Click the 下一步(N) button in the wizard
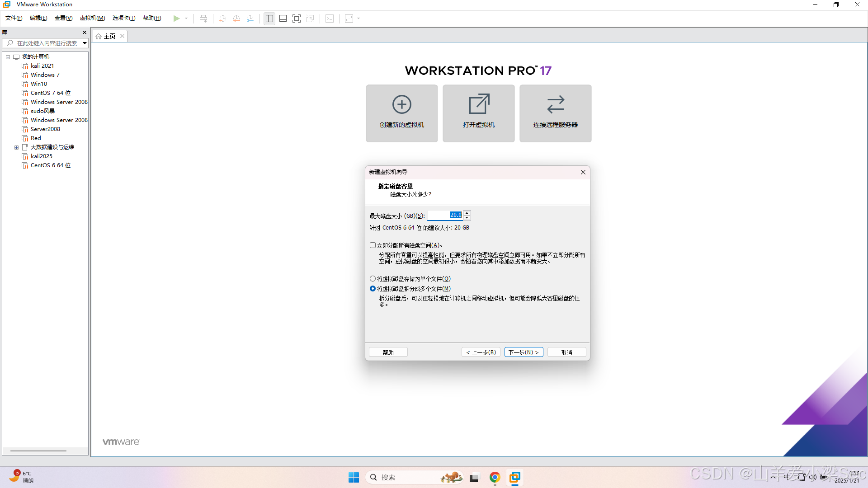The width and height of the screenshot is (868, 488). pyautogui.click(x=524, y=352)
